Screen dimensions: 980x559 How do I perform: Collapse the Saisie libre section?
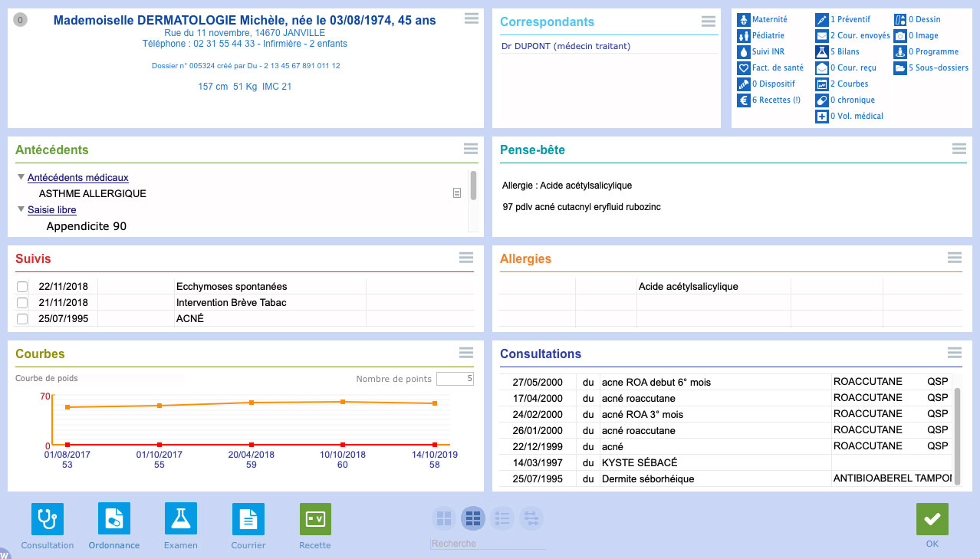[x=21, y=209]
